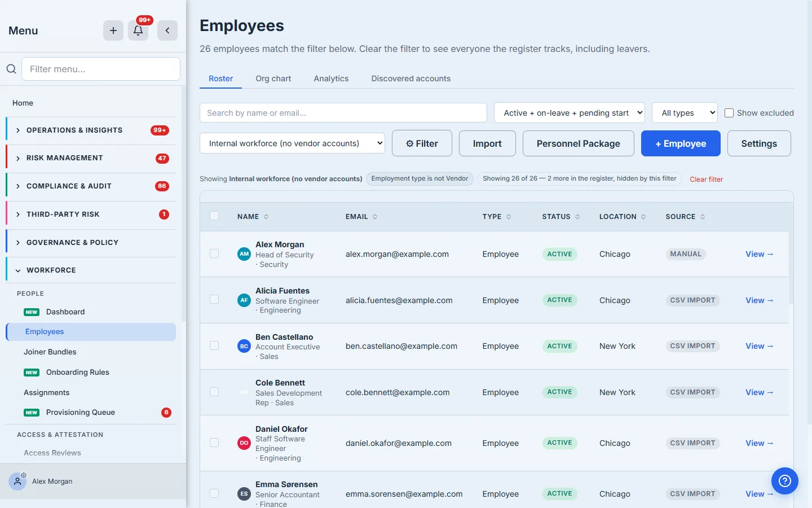812x508 pixels.
Task: Sort by the Name column sort icon
Action: (266, 217)
